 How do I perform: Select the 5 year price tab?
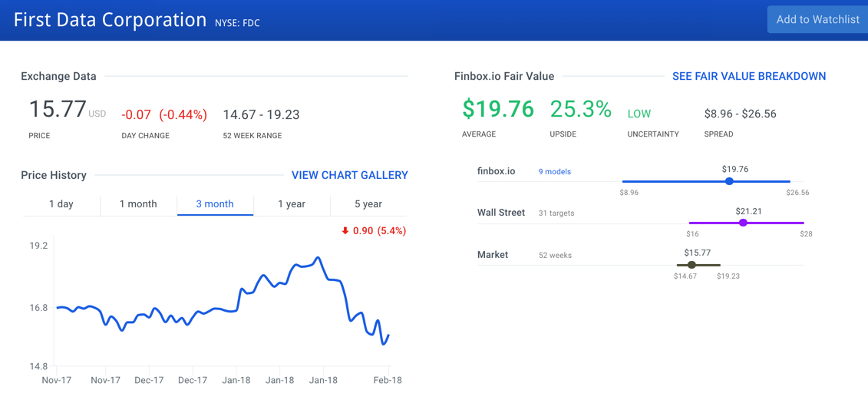tap(368, 204)
